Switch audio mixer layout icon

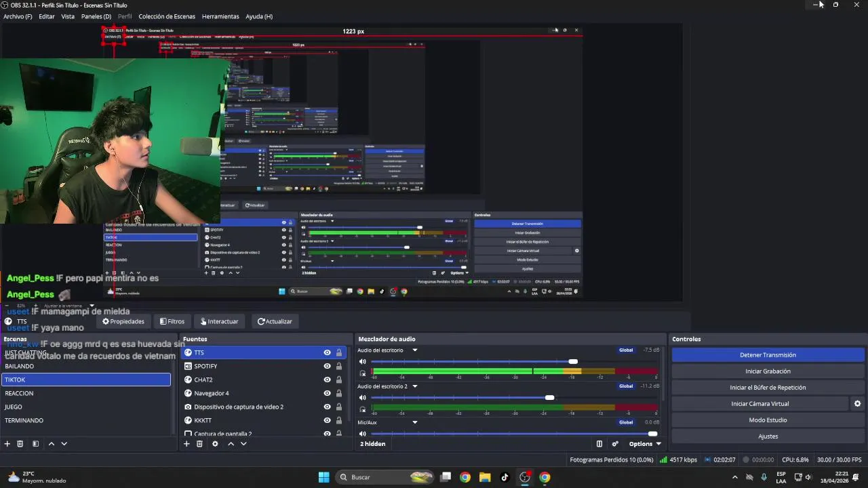tap(599, 444)
